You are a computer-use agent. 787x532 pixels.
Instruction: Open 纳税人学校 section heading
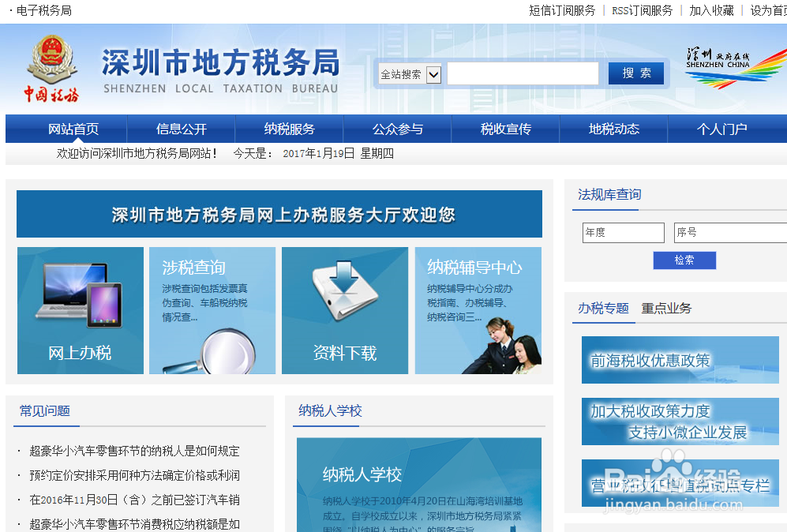330,411
